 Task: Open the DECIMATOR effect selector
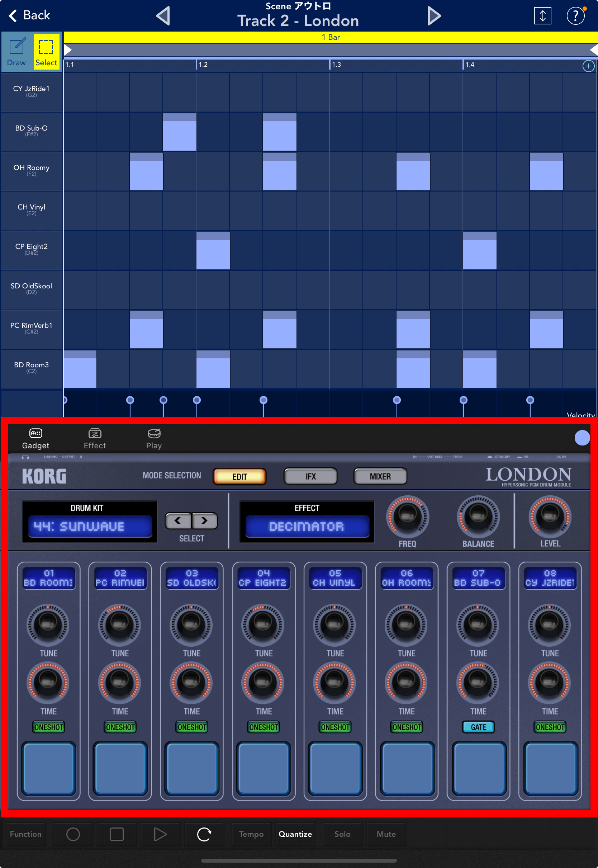[x=307, y=526]
